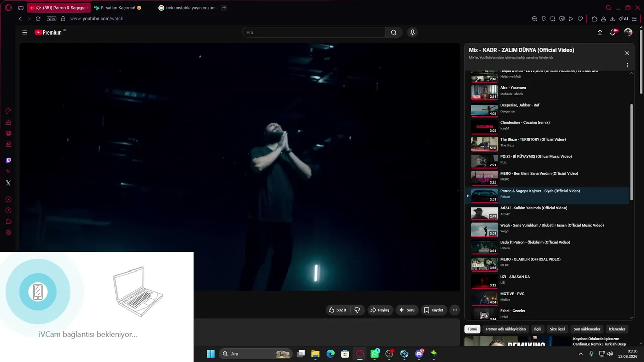Open the YouTube account avatar menu

tap(628, 32)
